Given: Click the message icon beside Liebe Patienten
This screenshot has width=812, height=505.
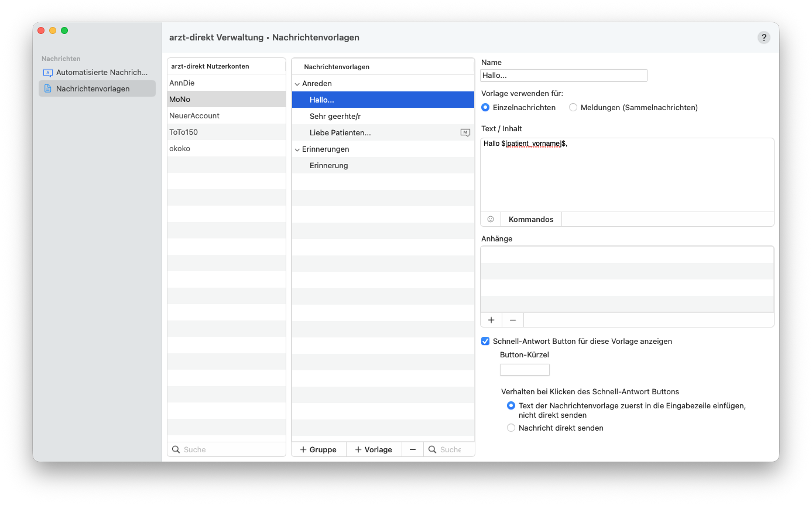Looking at the screenshot, I should (465, 133).
